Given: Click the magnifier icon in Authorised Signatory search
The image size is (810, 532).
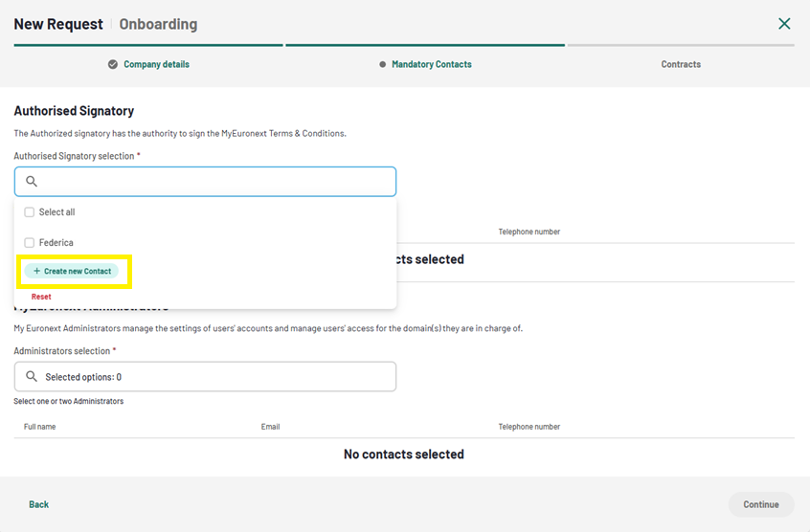Looking at the screenshot, I should [32, 182].
